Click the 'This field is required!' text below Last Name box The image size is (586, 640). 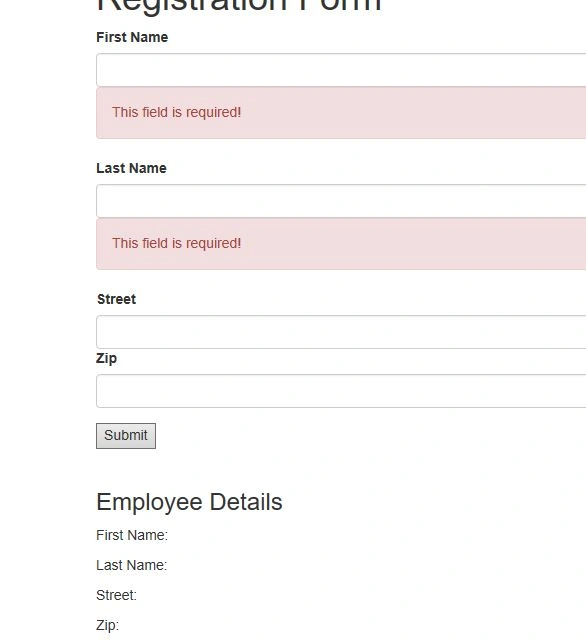(177, 243)
